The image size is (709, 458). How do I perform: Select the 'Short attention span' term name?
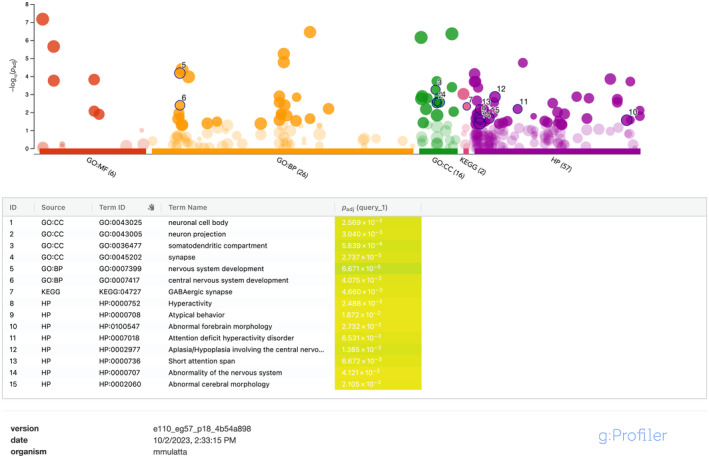202,361
